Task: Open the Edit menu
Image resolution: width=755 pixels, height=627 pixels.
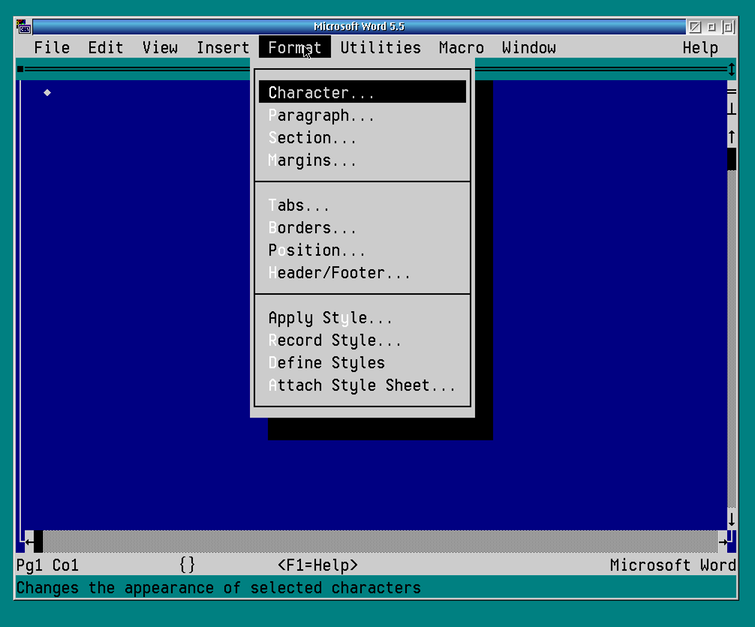Action: 105,48
